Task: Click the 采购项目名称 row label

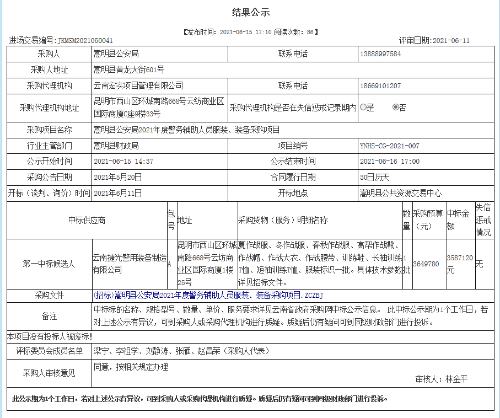Action: (49, 130)
